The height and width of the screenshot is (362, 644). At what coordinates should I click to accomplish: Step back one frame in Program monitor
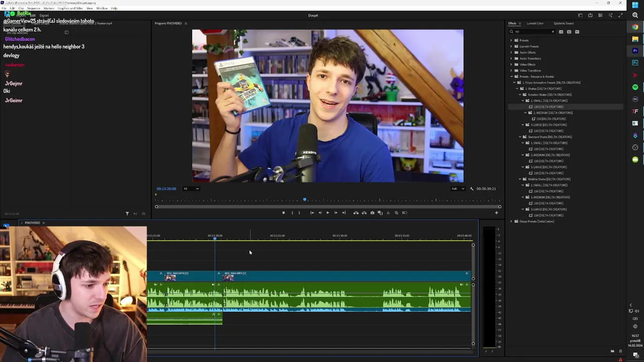(319, 213)
